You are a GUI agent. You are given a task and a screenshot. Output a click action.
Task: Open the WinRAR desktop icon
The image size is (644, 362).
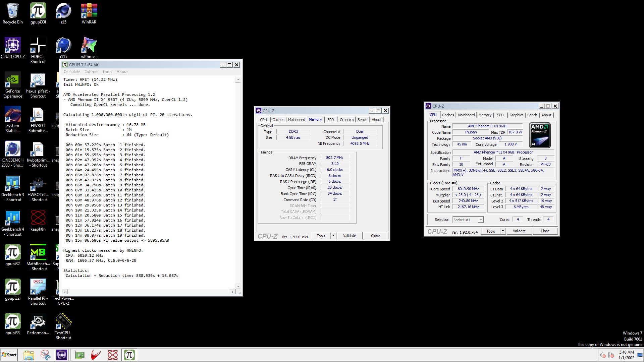coord(89,14)
